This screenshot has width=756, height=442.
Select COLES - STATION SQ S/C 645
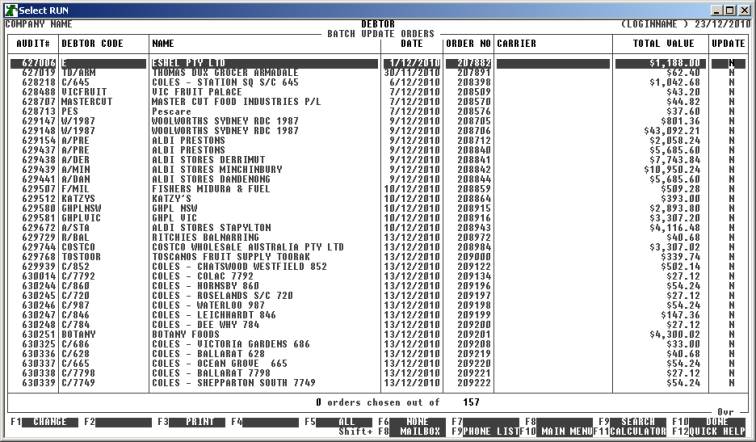(x=378, y=82)
